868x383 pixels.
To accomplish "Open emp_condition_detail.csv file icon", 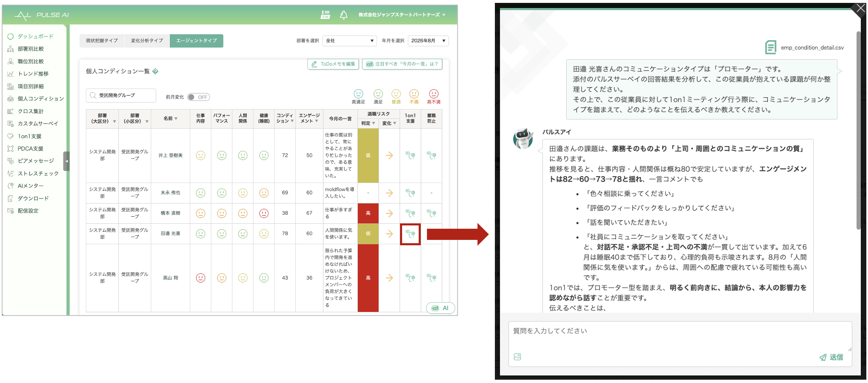I will 771,47.
